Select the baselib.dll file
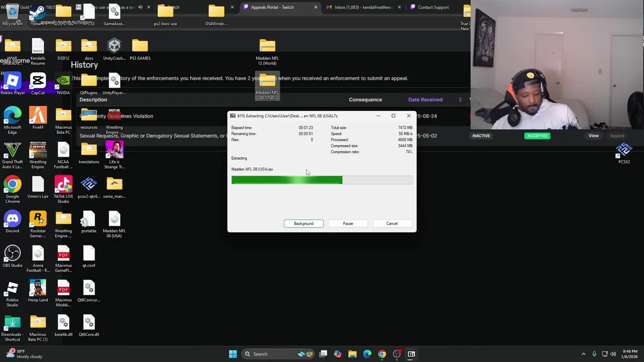The width and height of the screenshot is (644, 362). (63, 326)
